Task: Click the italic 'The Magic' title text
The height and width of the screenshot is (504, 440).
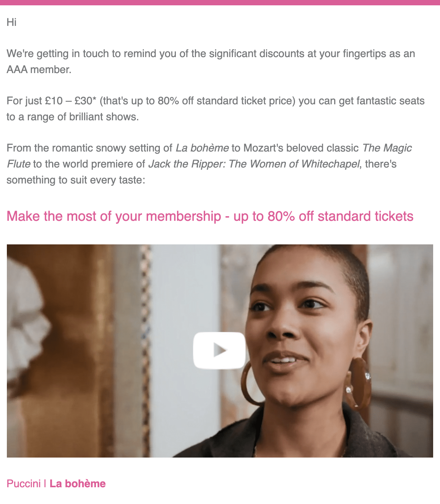Action: click(387, 148)
